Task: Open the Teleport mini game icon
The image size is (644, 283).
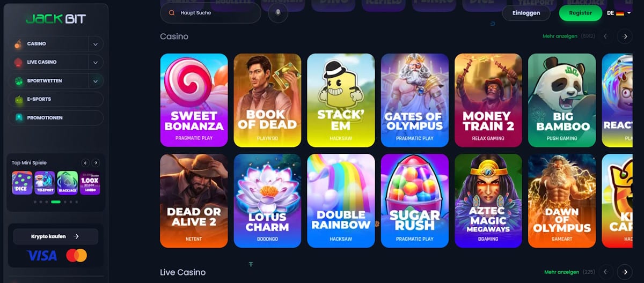Action: coord(45,183)
